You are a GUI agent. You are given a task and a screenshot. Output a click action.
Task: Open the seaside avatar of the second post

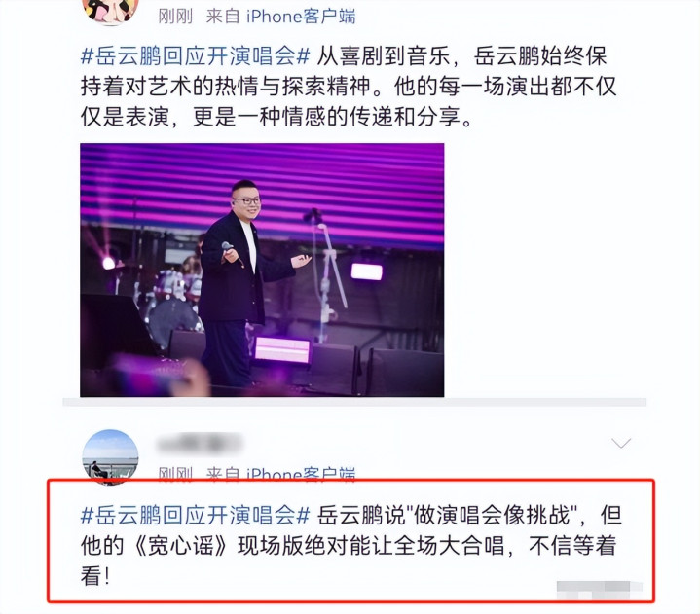click(110, 457)
